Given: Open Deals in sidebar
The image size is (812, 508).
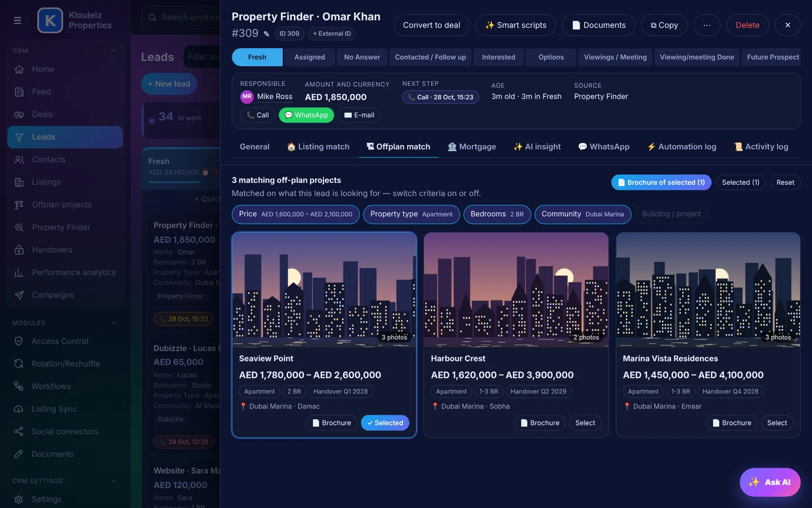Looking at the screenshot, I should coord(65,115).
